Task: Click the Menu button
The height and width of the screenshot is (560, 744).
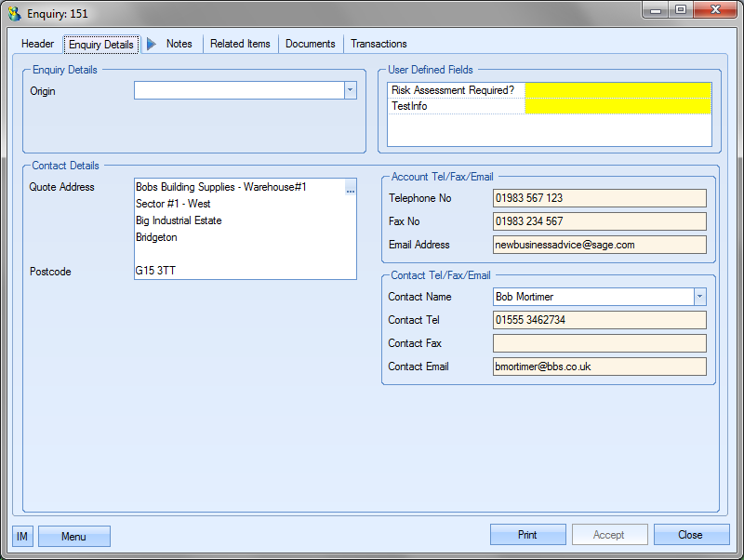Action: 74,536
